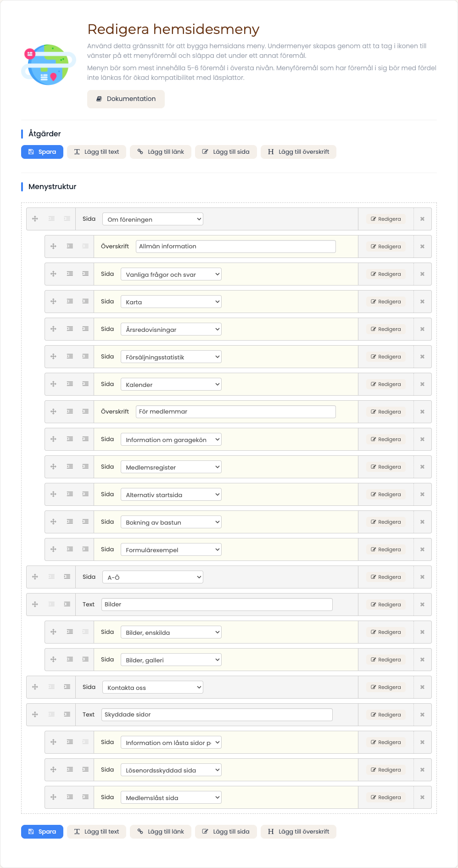Click bottom Lägg till länk button
Image resolution: width=458 pixels, height=868 pixels.
pyautogui.click(x=161, y=832)
